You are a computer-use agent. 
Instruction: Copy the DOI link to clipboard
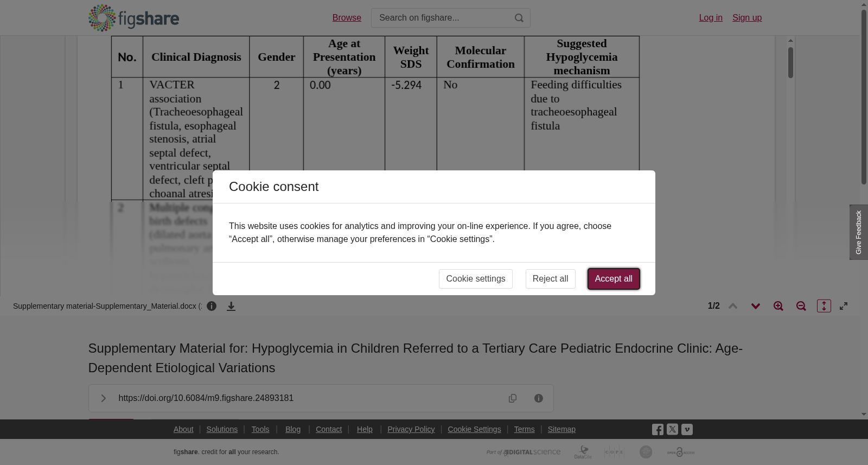[513, 398]
